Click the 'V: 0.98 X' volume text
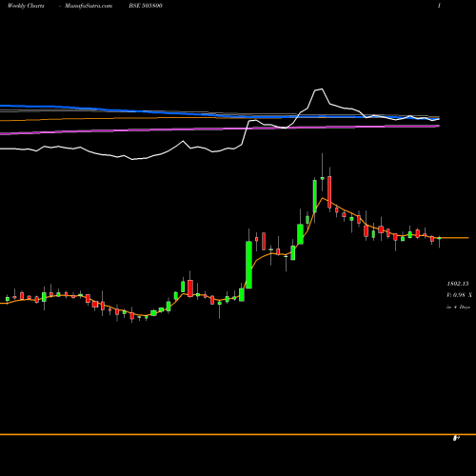Viewport: 476px width, 476px height. point(459,295)
